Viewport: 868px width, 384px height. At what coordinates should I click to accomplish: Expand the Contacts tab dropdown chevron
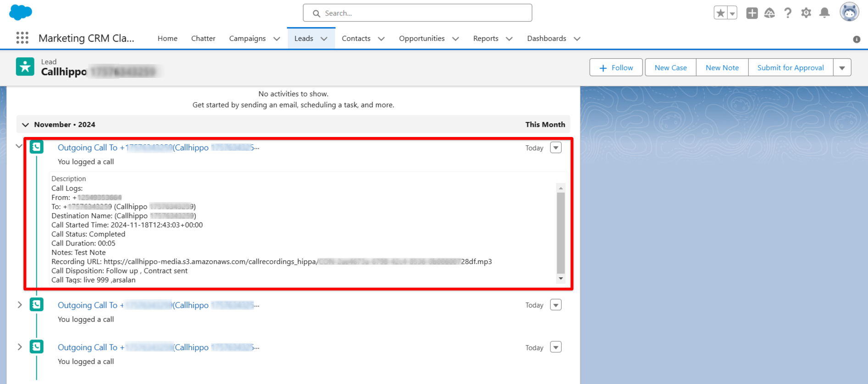[x=381, y=39]
